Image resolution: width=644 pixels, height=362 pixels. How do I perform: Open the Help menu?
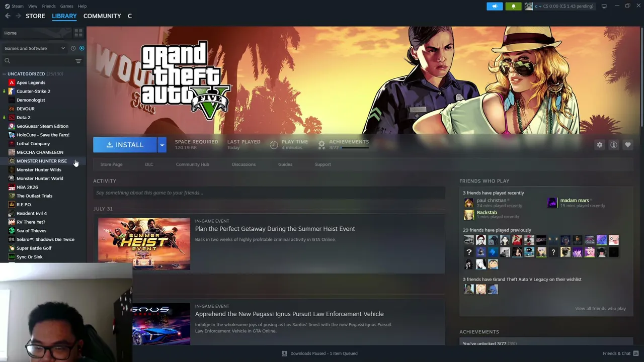tap(82, 6)
